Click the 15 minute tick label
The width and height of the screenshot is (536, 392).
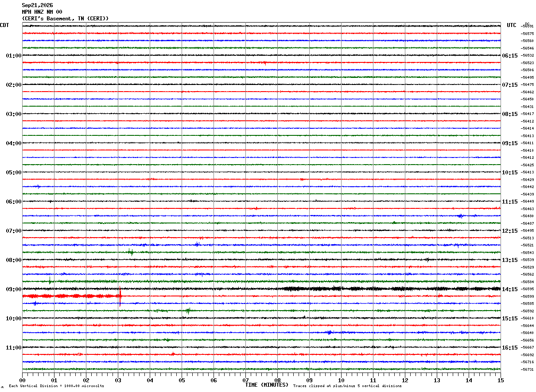pos(501,380)
